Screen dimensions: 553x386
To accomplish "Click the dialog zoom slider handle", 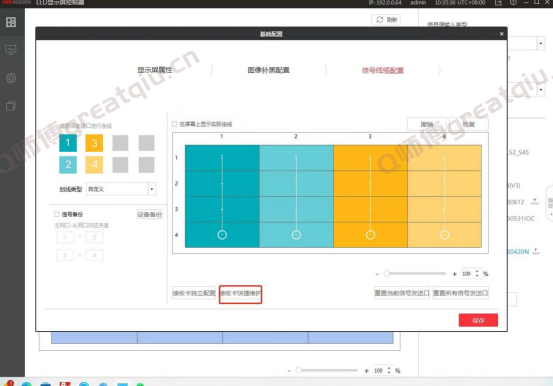I will pyautogui.click(x=387, y=273).
